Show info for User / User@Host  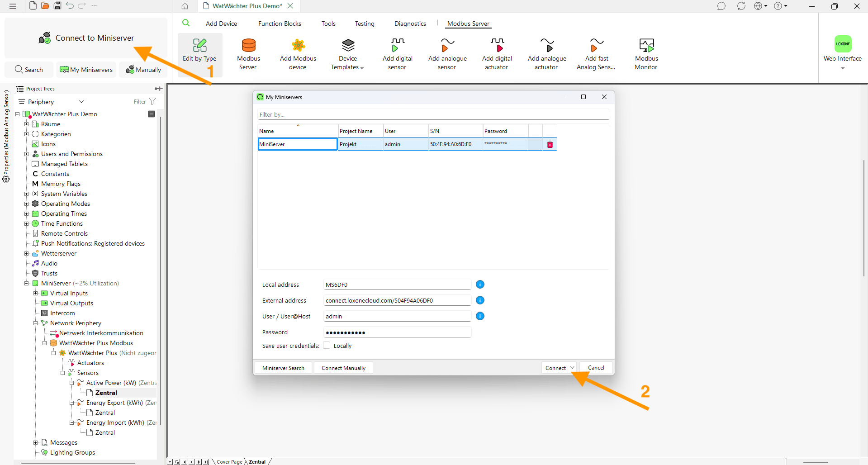[x=480, y=316]
